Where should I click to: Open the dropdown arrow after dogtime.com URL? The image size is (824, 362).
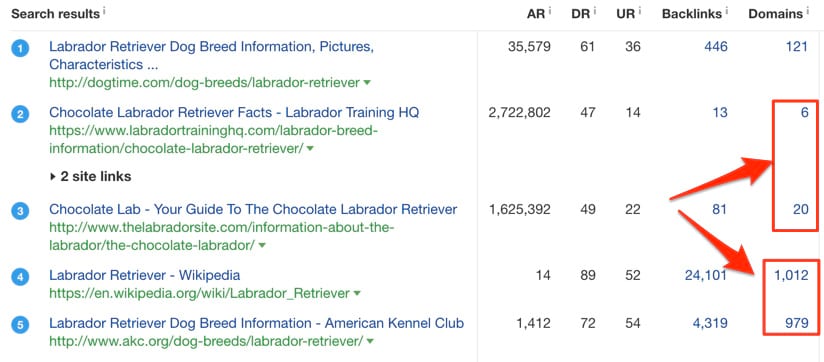click(367, 83)
